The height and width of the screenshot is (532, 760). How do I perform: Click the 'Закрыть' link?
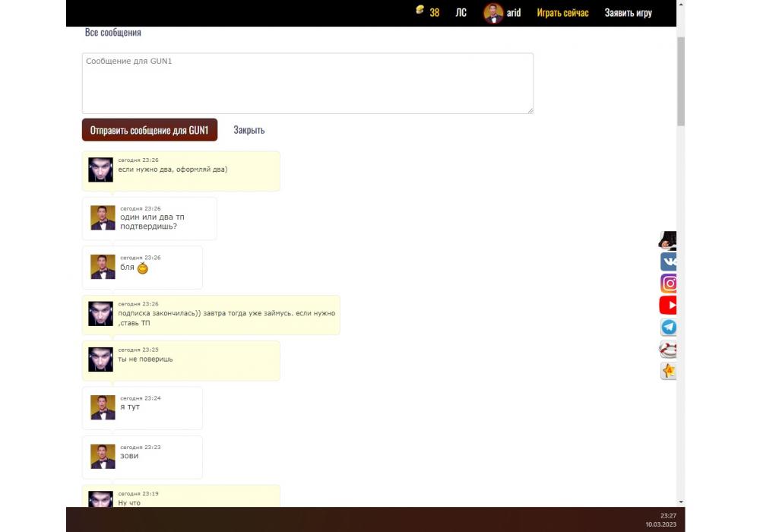click(249, 130)
